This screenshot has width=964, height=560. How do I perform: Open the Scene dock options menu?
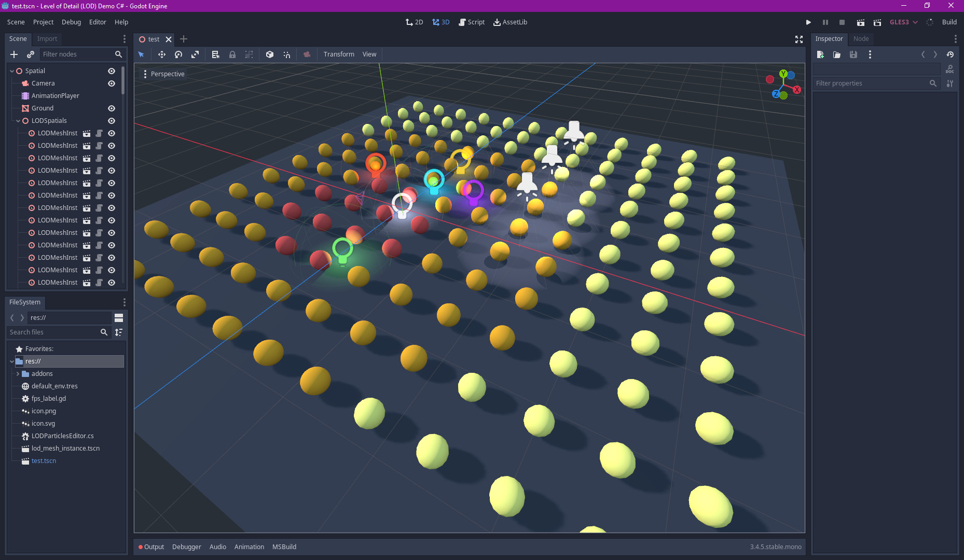point(124,39)
